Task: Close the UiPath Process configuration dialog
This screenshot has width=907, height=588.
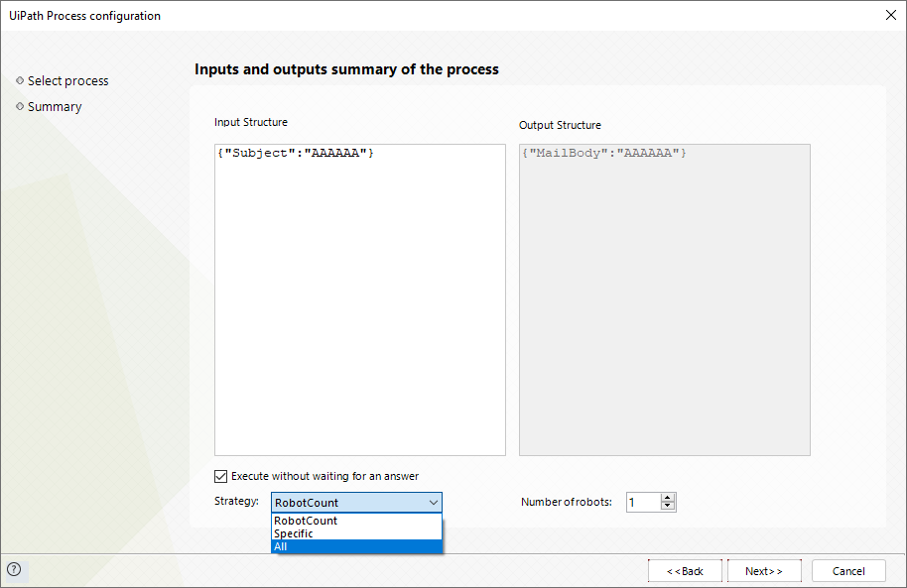Action: pos(891,15)
